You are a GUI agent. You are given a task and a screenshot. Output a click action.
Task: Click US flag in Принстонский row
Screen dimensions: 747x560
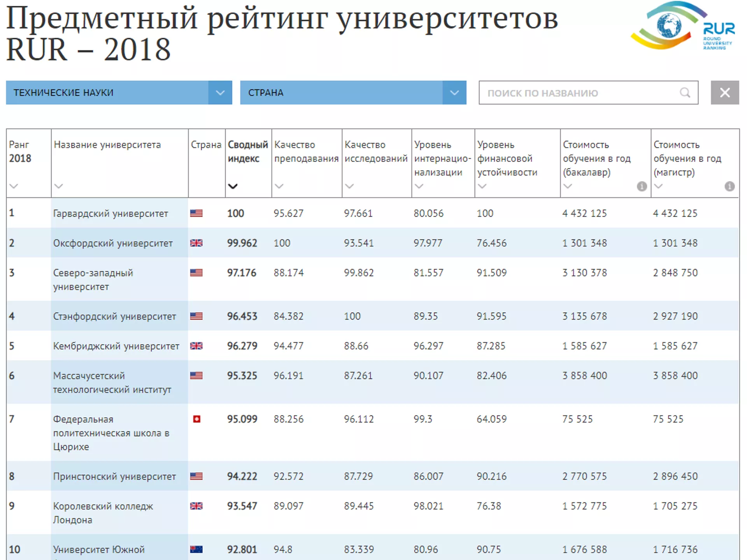click(x=196, y=476)
